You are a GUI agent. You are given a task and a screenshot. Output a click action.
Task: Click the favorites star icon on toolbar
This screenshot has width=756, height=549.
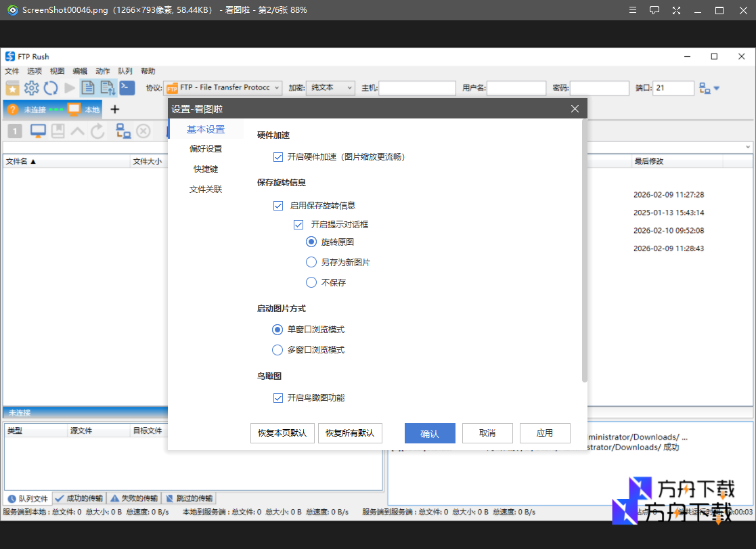pyautogui.click(x=13, y=88)
